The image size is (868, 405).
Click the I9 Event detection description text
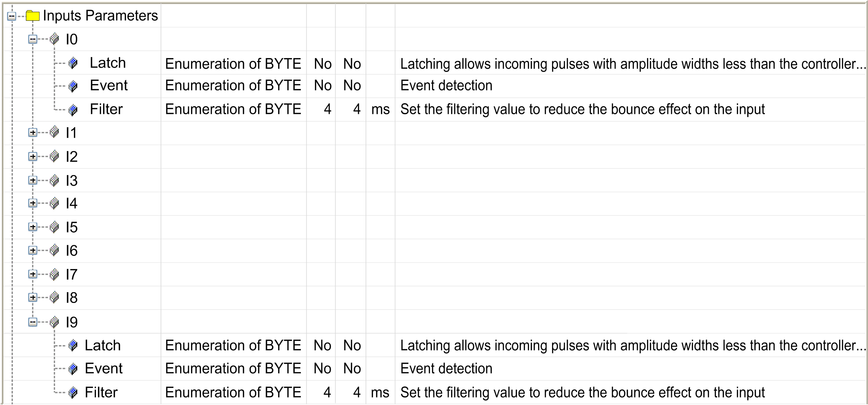(x=446, y=368)
